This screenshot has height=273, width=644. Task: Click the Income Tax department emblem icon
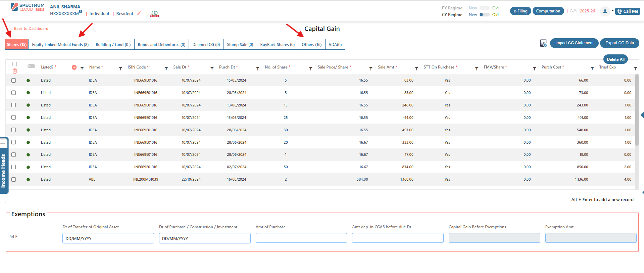tap(154, 14)
